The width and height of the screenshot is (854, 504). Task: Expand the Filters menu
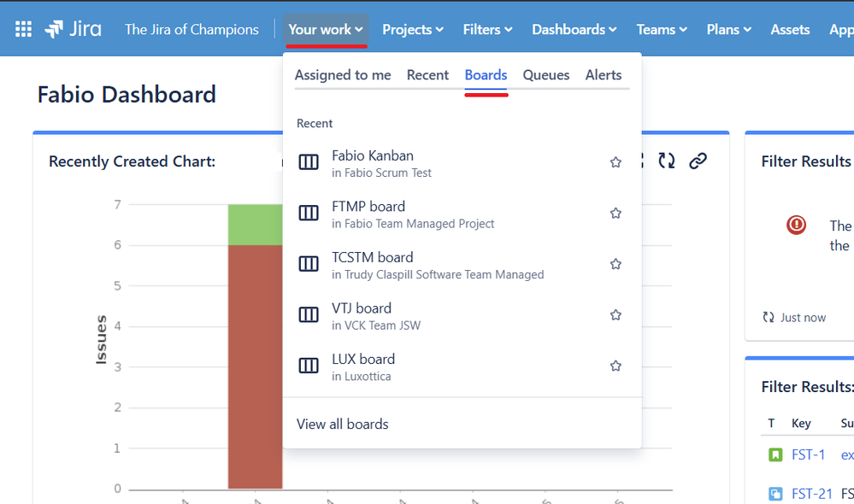click(487, 29)
